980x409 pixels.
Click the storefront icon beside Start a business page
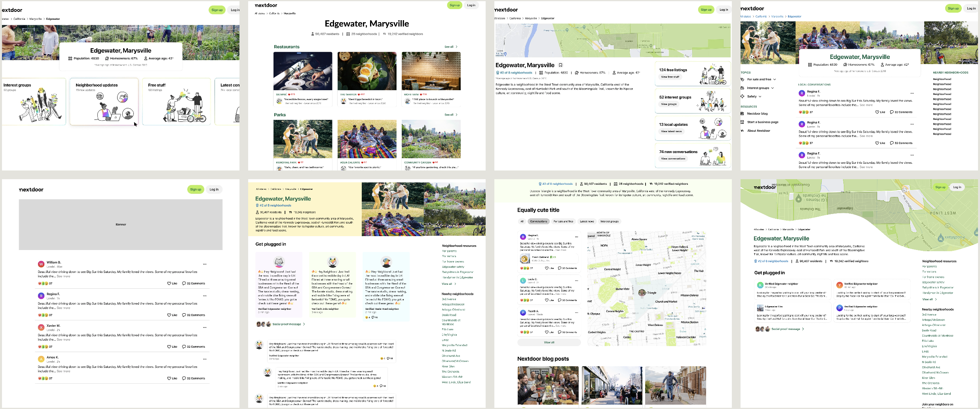[743, 122]
